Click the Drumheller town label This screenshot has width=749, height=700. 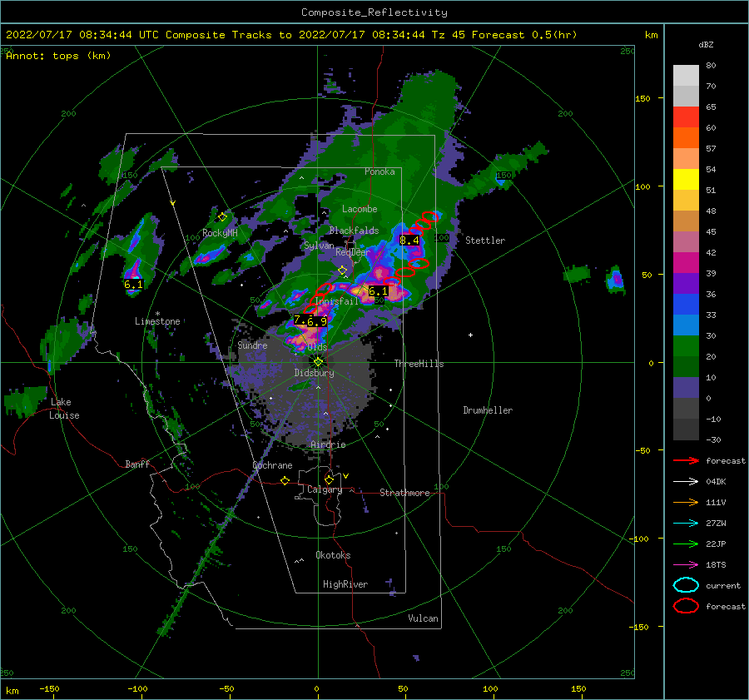(488, 410)
